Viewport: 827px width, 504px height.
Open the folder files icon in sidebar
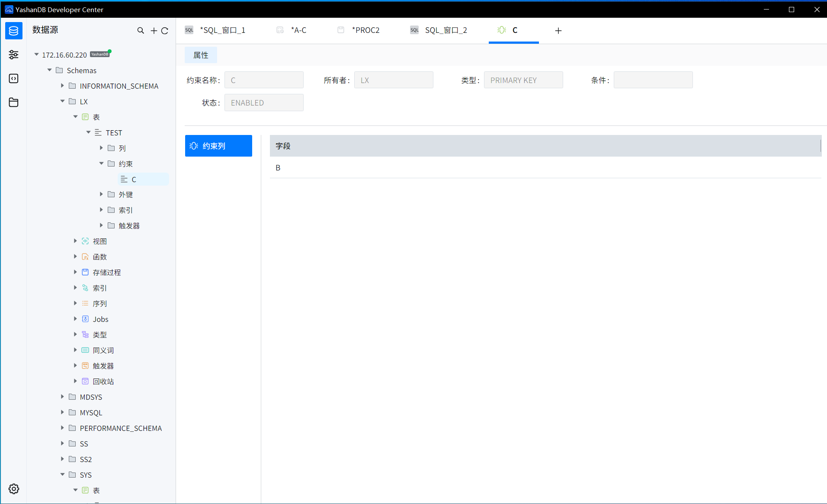click(x=14, y=102)
